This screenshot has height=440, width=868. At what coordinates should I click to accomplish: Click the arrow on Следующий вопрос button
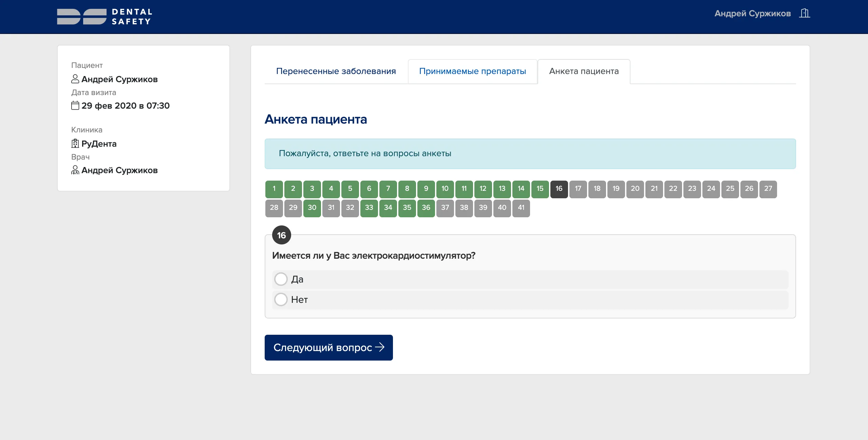point(380,347)
